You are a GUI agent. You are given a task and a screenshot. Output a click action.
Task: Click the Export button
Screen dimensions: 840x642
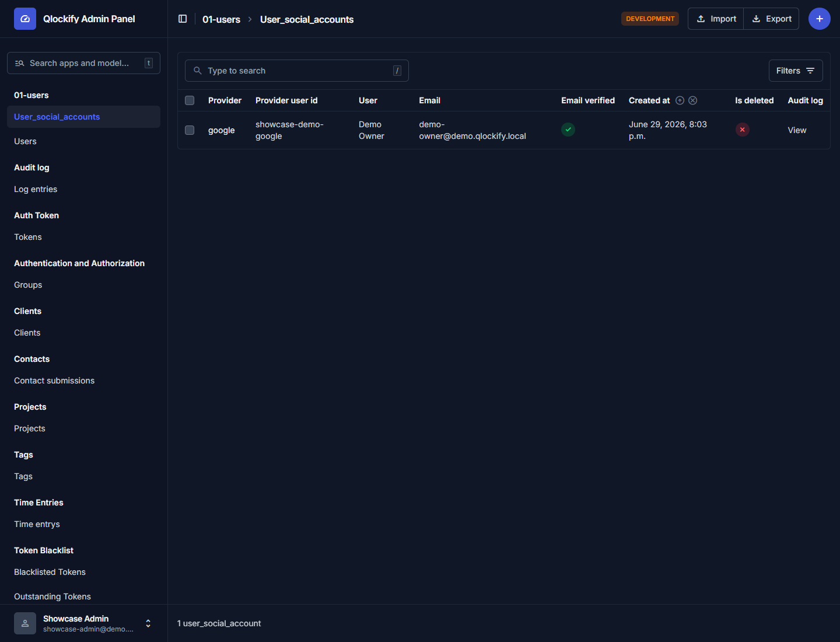click(x=771, y=19)
